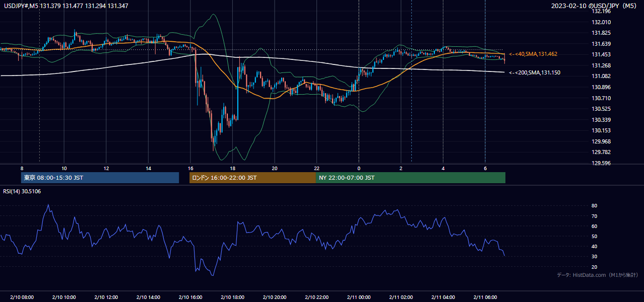Click price axis value 131.268
This screenshot has height=302, width=644.
601,65
